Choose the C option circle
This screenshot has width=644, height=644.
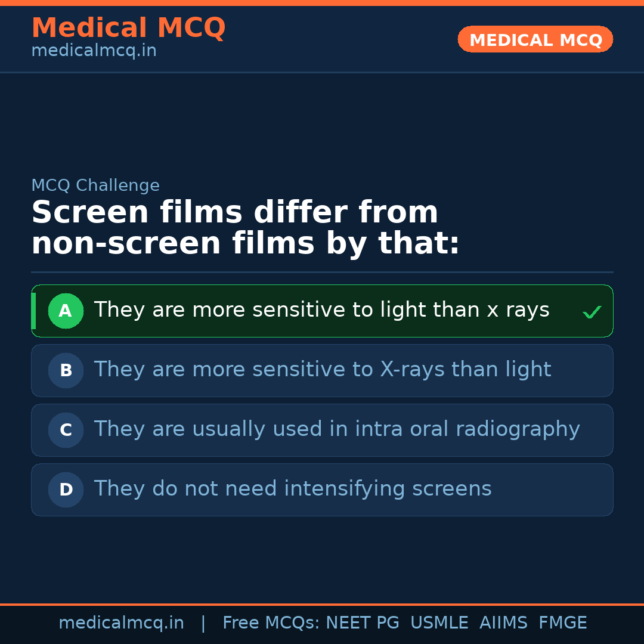point(66,430)
